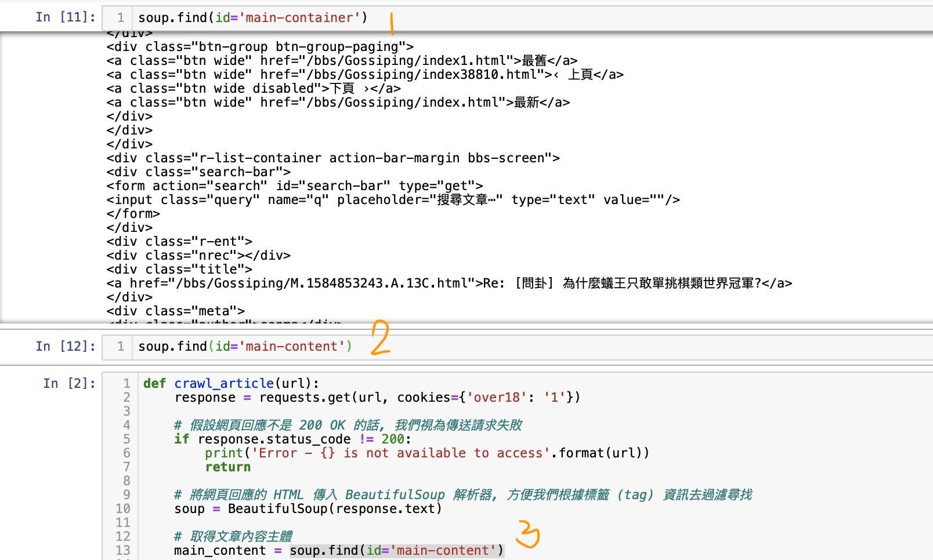Click the comment 取得文章內容主體

click(x=233, y=536)
